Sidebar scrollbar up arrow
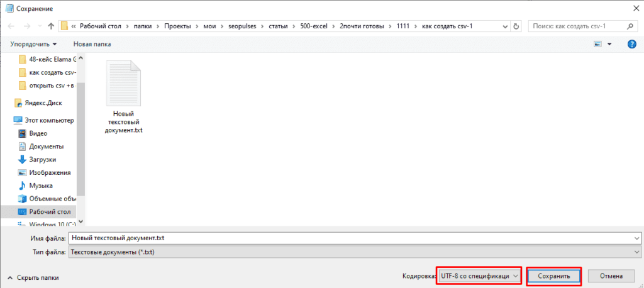 tap(80, 58)
